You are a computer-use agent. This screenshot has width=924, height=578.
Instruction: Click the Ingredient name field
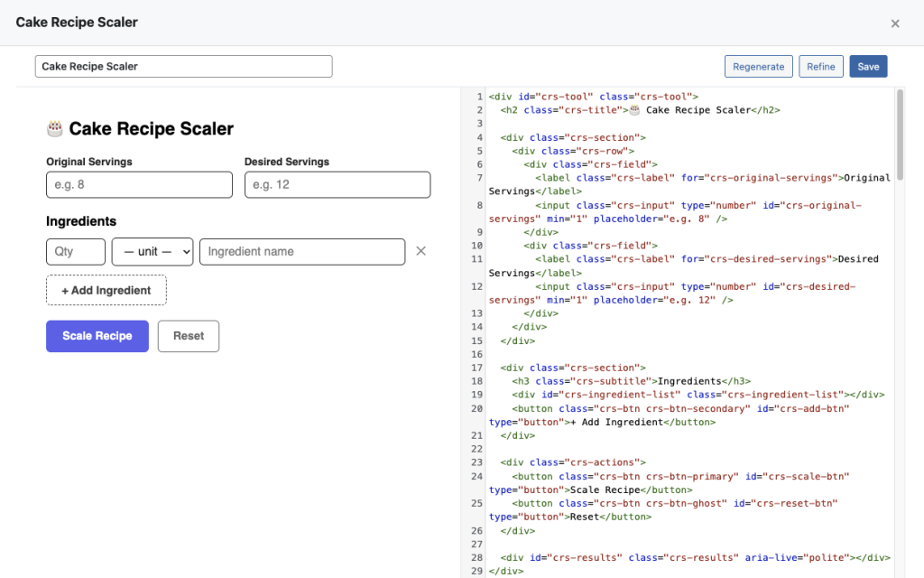[x=302, y=252]
